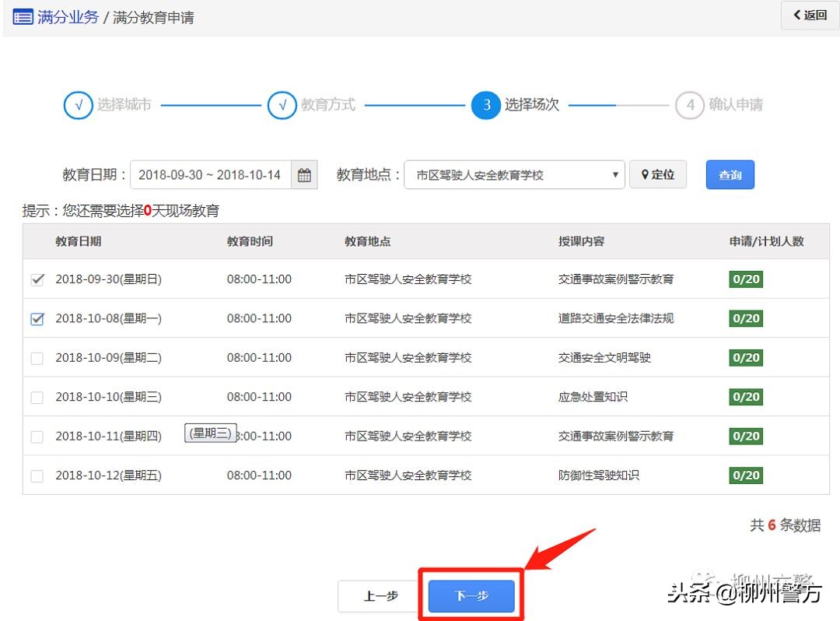Viewport: 840px width, 621px height.
Task: Open the calendar icon beside 教育日期
Action: [305, 174]
